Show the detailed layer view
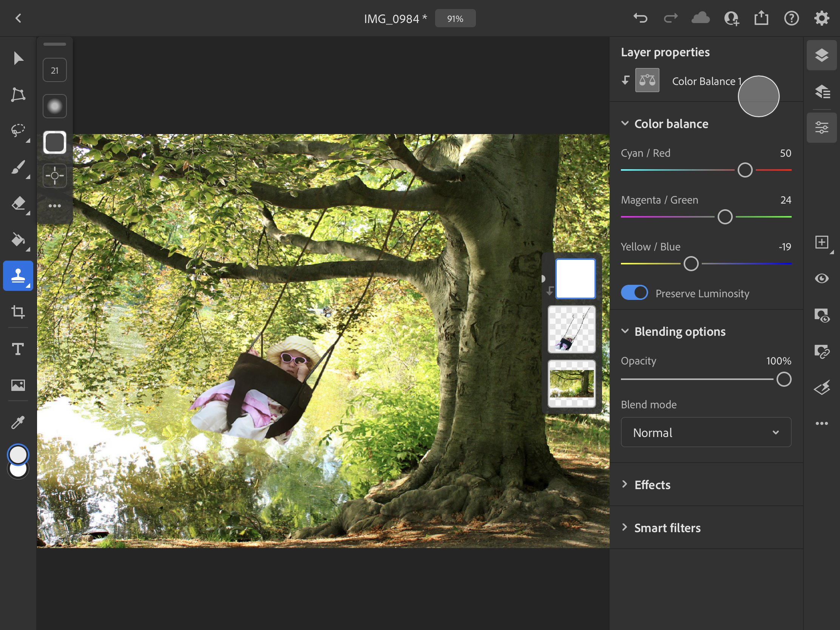This screenshot has width=840, height=630. [x=821, y=91]
